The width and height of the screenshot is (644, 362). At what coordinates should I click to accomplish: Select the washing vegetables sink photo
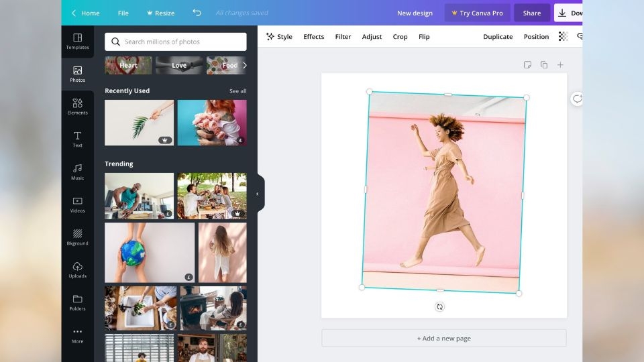tap(140, 308)
